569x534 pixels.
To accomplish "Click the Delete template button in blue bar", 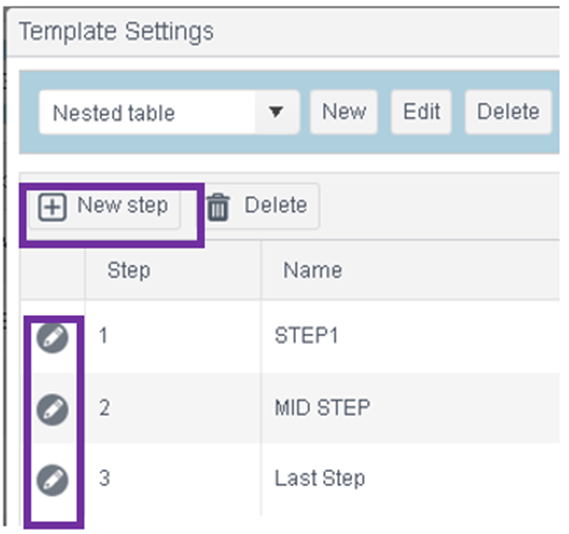I will click(x=508, y=112).
